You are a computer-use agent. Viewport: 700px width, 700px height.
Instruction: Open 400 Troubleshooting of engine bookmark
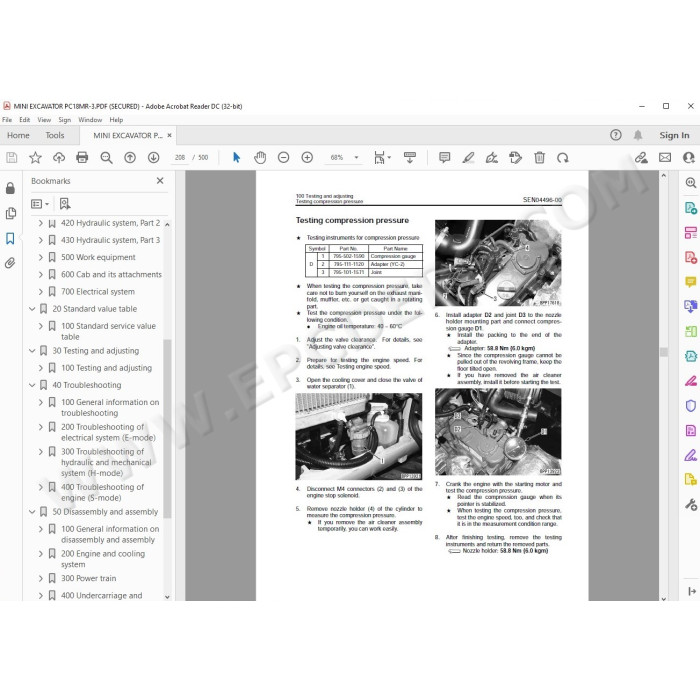pyautogui.click(x=102, y=492)
